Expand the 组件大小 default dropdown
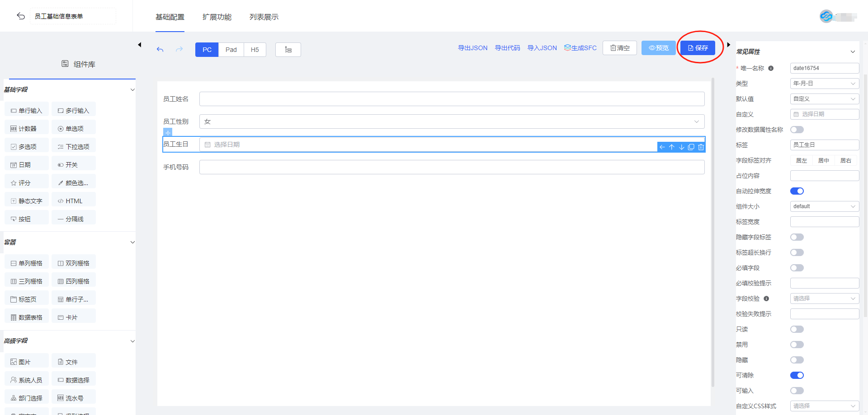868x415 pixels. point(824,206)
